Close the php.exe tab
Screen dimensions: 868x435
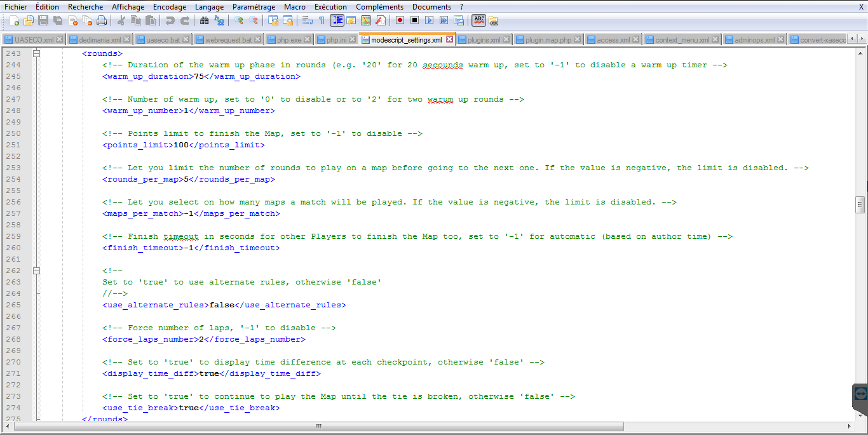click(x=308, y=39)
